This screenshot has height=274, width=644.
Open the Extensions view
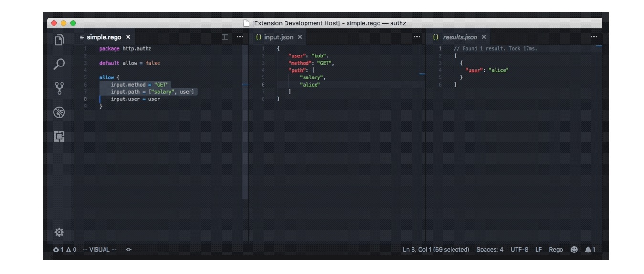(59, 136)
